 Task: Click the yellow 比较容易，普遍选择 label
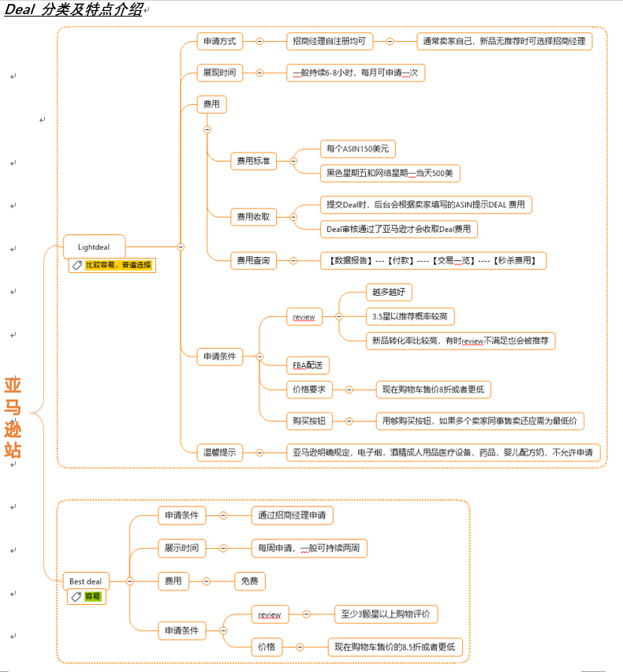point(119,265)
